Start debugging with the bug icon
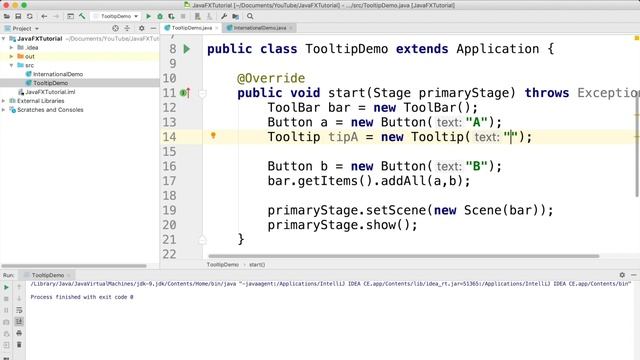The width and height of the screenshot is (640, 360). point(160,16)
